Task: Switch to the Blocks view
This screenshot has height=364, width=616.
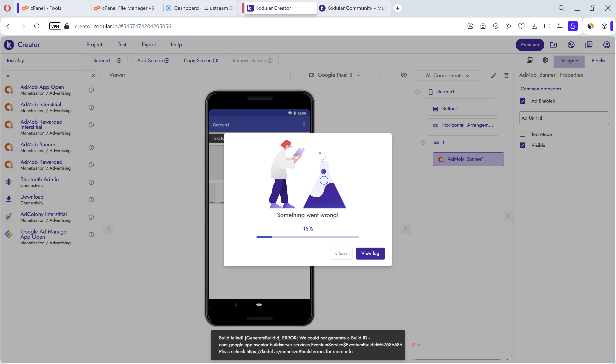Action: click(598, 61)
